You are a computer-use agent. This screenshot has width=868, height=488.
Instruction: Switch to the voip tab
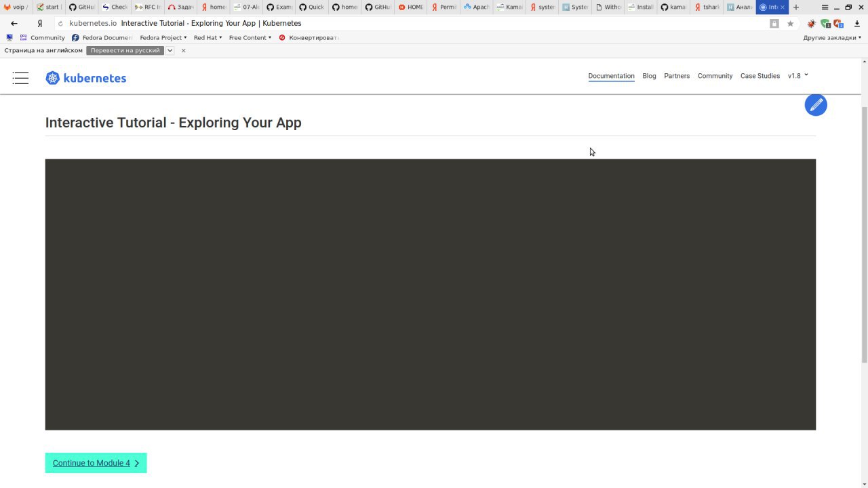point(16,7)
